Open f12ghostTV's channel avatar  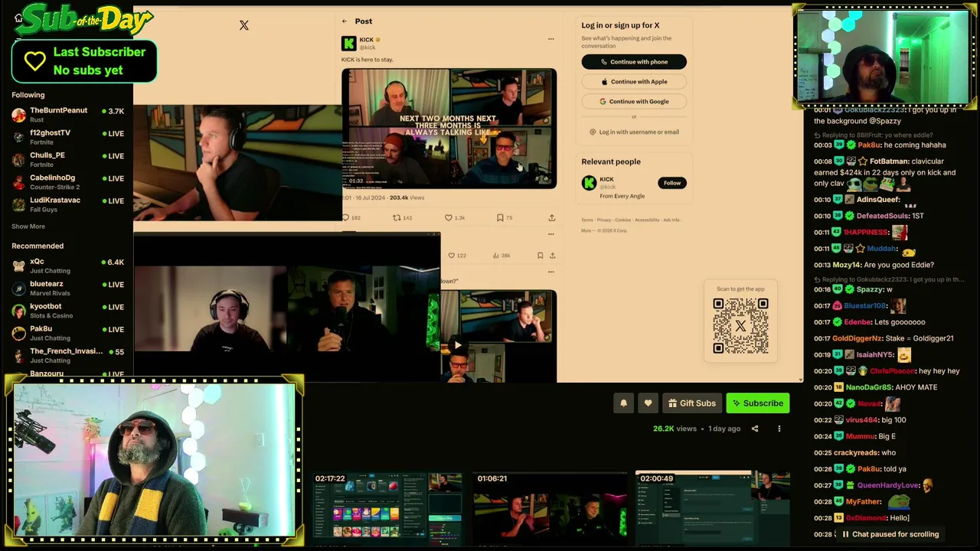click(x=18, y=137)
